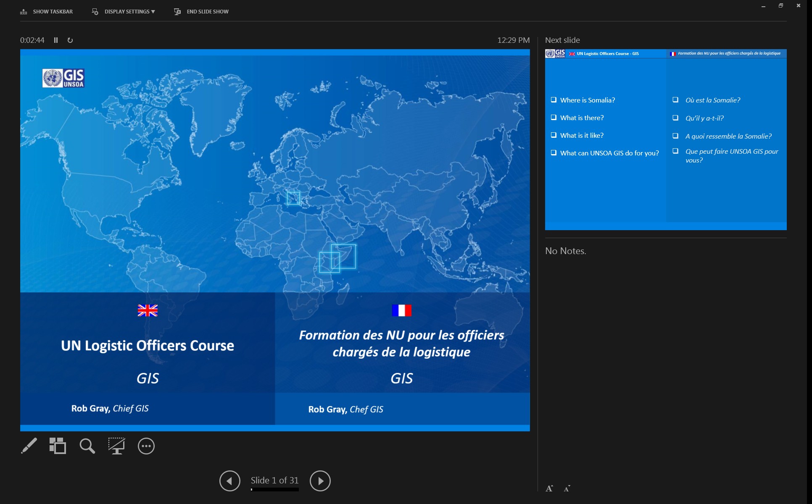Decrease the notes text size
The image size is (812, 504).
[x=567, y=488]
